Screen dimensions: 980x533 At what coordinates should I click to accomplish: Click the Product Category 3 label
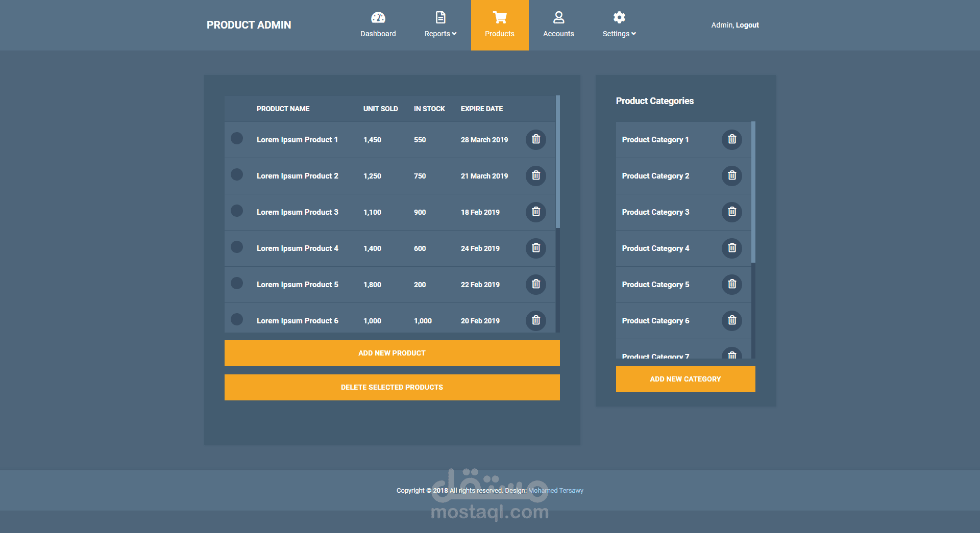point(655,212)
